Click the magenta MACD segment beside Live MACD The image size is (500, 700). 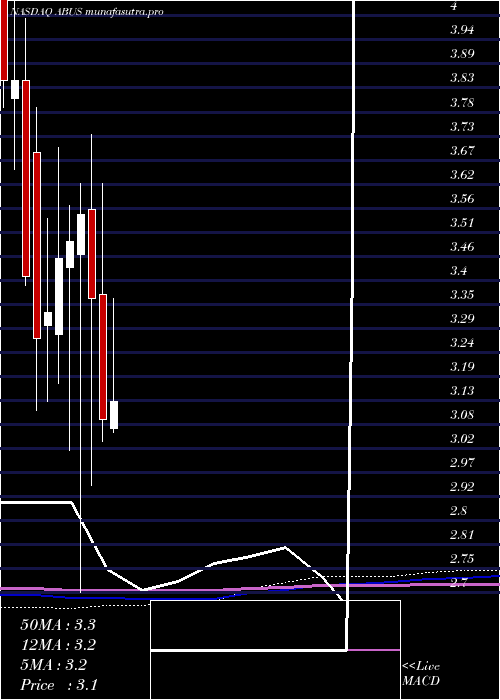373,650
